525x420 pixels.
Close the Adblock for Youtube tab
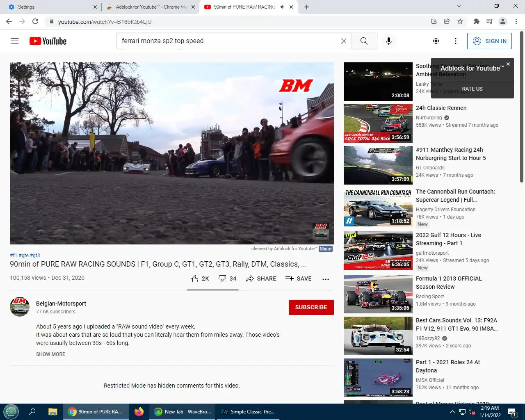coord(193,7)
